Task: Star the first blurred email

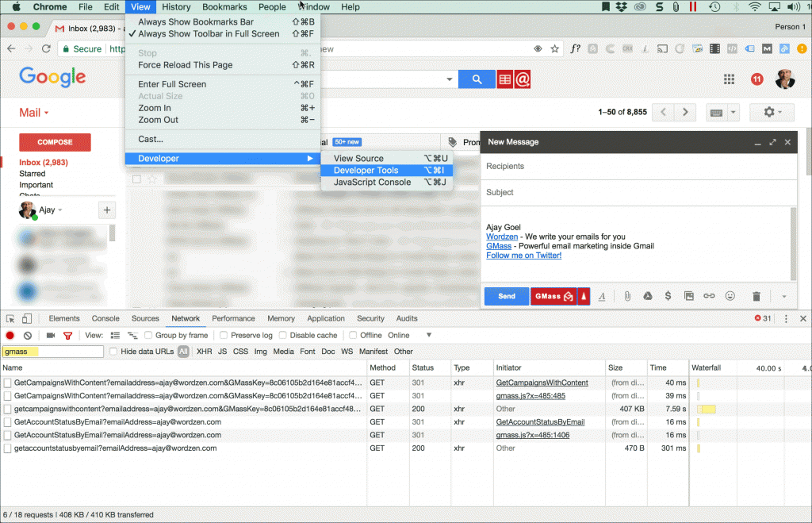Action: point(152,179)
